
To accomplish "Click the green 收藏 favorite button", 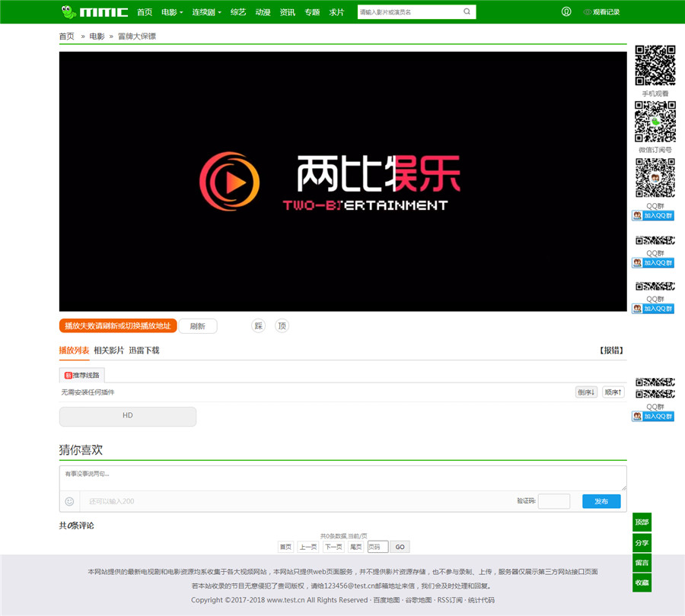I will coord(642,583).
